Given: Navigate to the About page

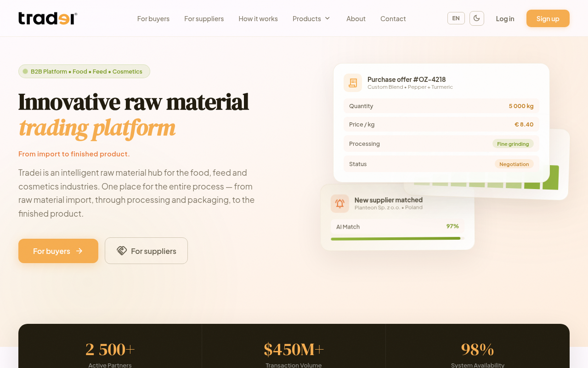Looking at the screenshot, I should click(356, 18).
